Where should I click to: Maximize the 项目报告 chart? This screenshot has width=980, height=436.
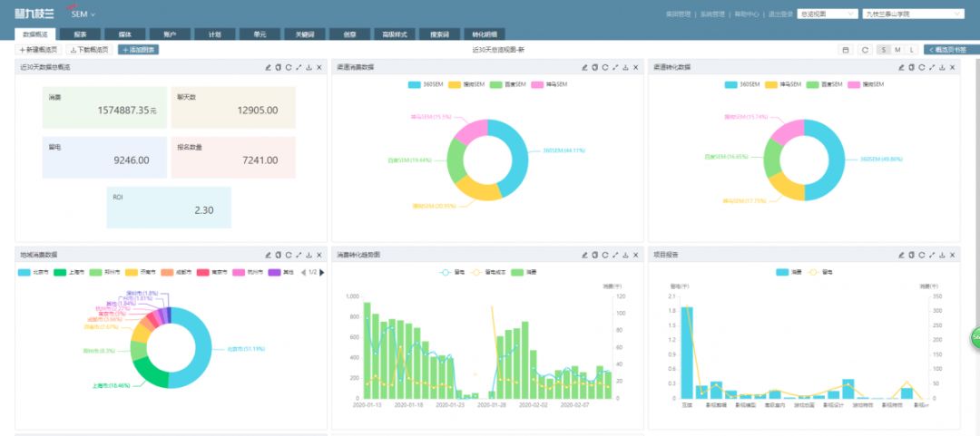(932, 255)
